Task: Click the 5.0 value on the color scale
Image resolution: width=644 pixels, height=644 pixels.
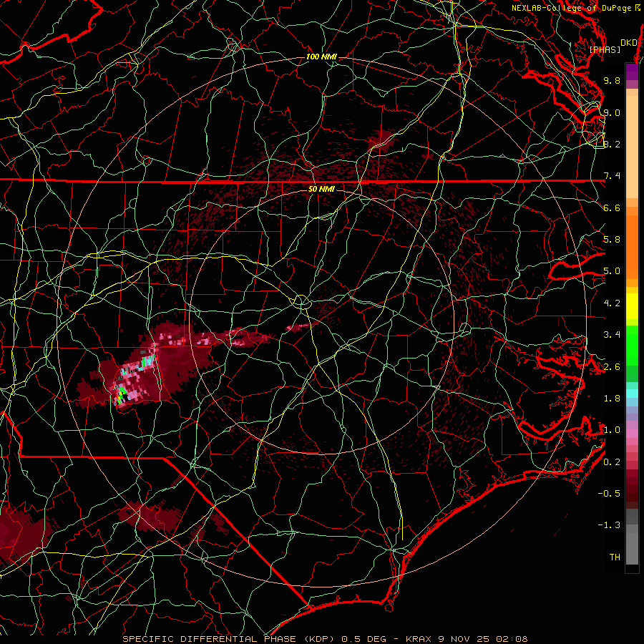Action: coord(612,271)
